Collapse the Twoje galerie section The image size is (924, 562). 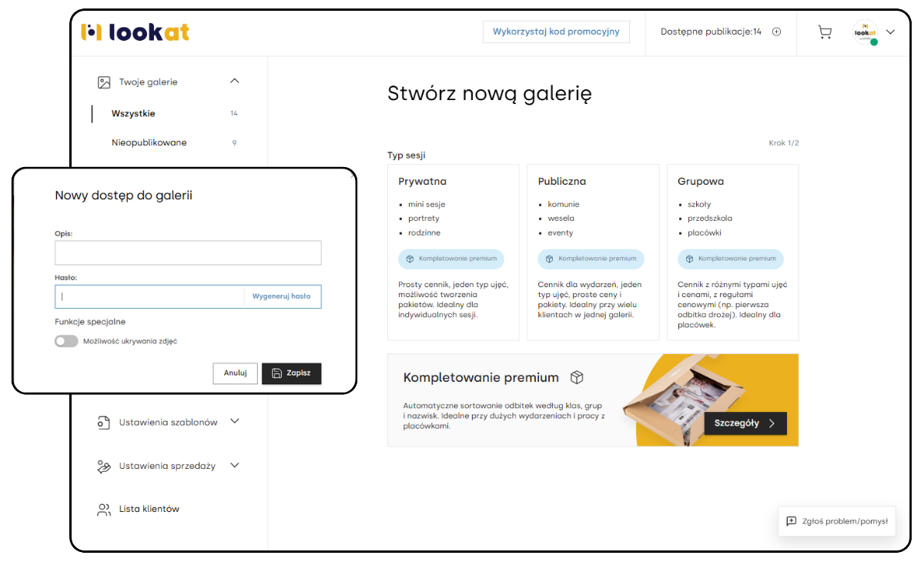(235, 81)
